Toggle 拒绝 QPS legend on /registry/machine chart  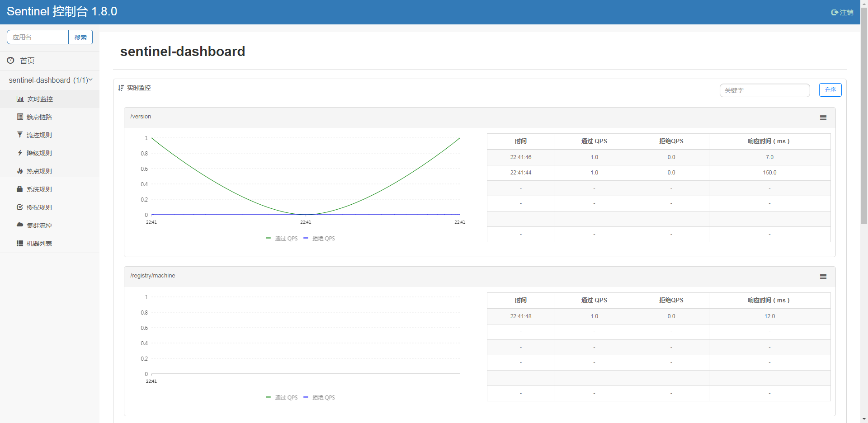click(x=319, y=397)
